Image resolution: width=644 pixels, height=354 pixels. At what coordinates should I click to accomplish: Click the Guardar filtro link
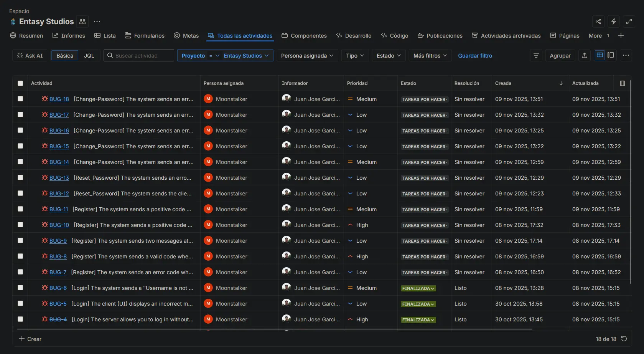point(475,56)
